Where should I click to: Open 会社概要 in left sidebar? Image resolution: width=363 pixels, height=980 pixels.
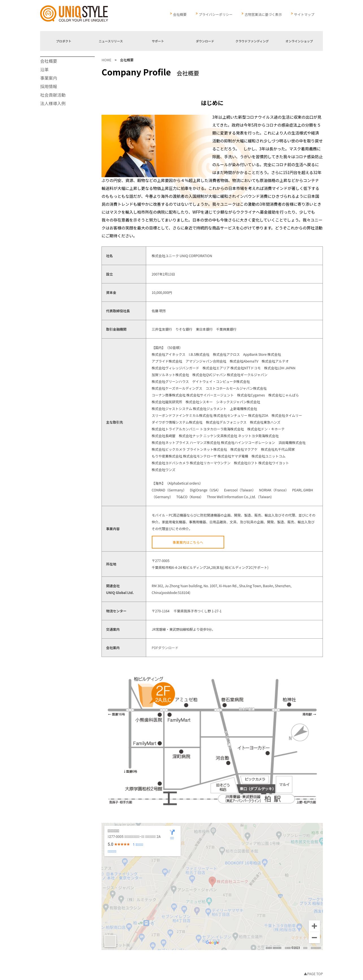49,61
